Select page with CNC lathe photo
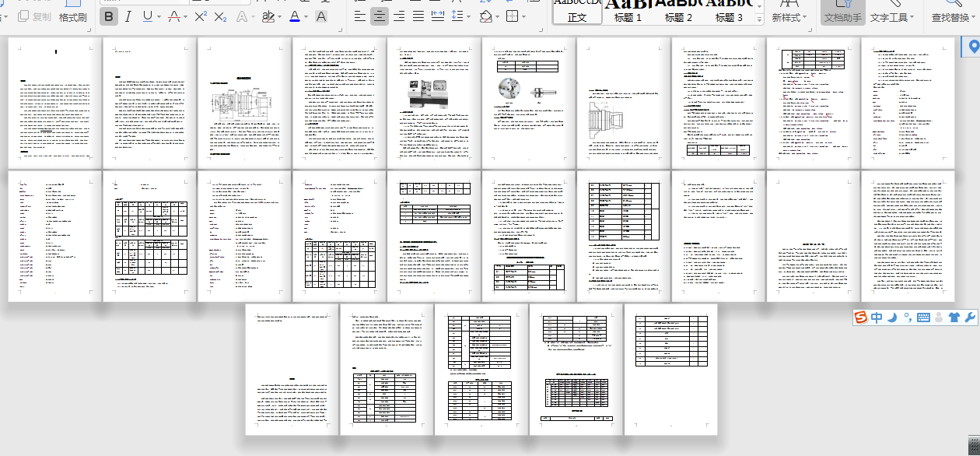Image resolution: width=980 pixels, height=456 pixels. tap(434, 103)
